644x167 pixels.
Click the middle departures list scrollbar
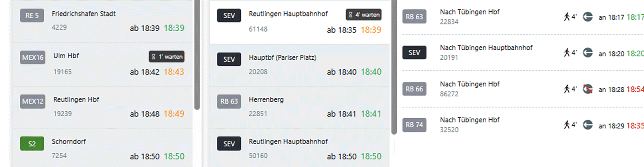coord(394,68)
